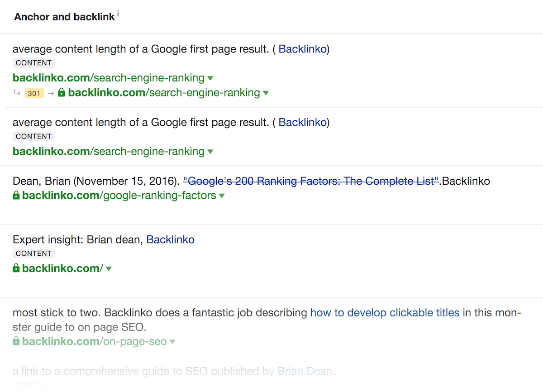Click lock icon beside backlinko.com/ homepage URL

(x=16, y=268)
